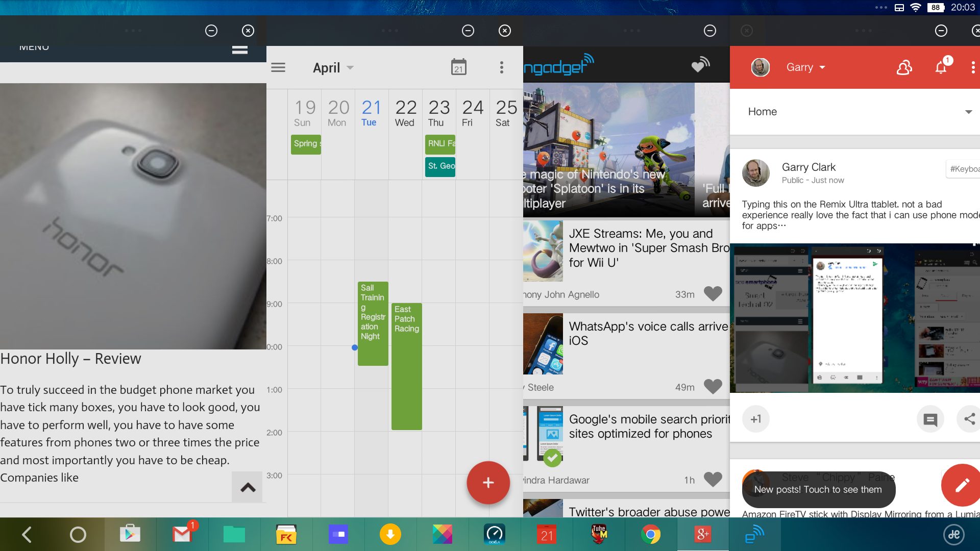980x551 pixels.
Task: Open Chrome from the taskbar
Action: (651, 534)
